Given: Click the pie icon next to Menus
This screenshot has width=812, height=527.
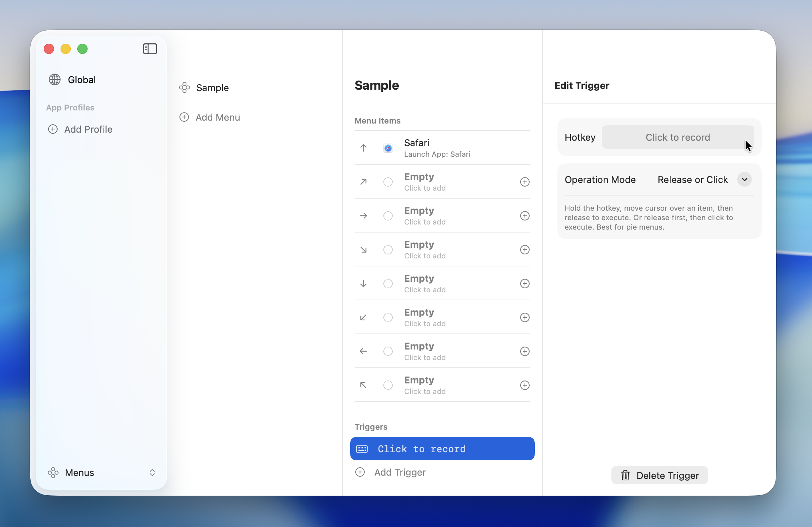Looking at the screenshot, I should click(x=53, y=472).
